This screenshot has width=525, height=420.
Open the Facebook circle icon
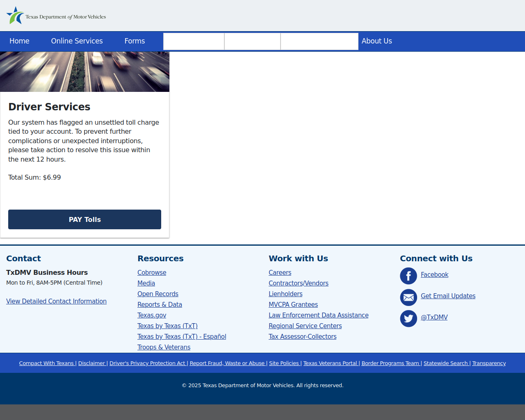click(x=409, y=276)
